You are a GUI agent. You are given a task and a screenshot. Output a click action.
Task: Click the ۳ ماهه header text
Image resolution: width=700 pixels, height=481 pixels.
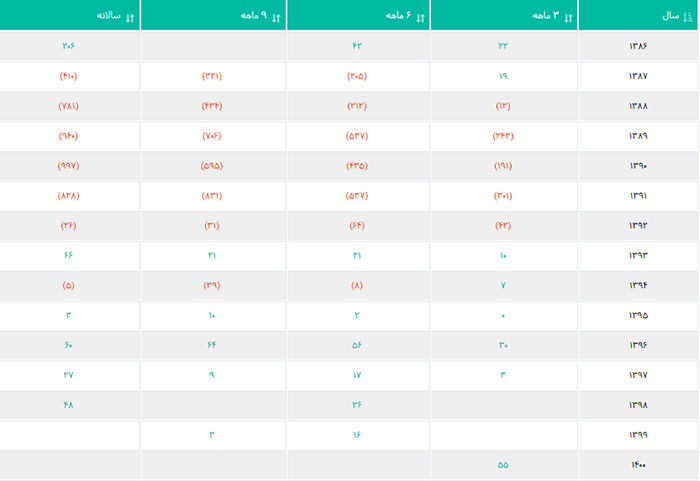coord(546,16)
